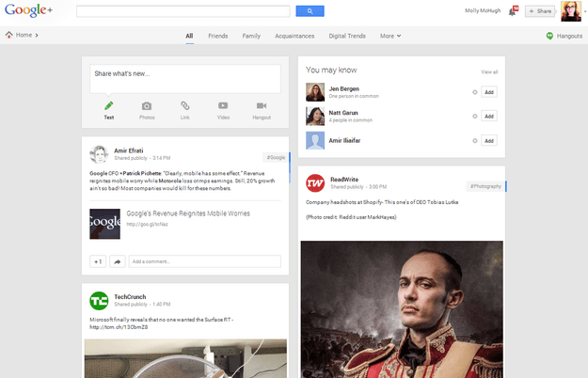Open the goo.gl short URL
The image size is (588, 378).
(x=147, y=225)
